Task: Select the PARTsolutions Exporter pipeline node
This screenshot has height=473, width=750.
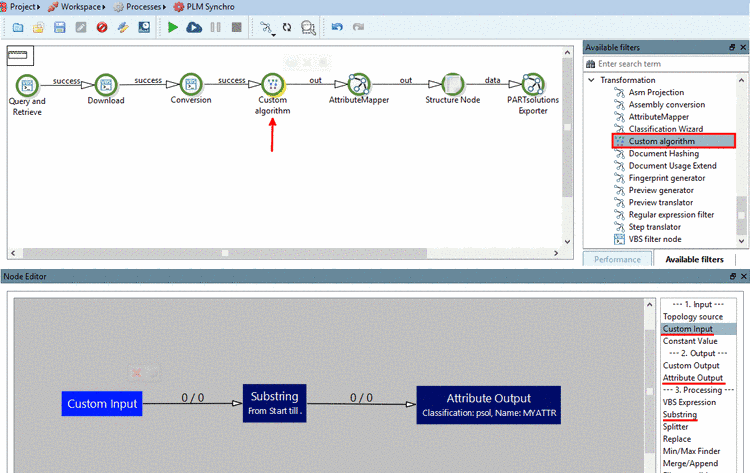Action: (x=533, y=84)
